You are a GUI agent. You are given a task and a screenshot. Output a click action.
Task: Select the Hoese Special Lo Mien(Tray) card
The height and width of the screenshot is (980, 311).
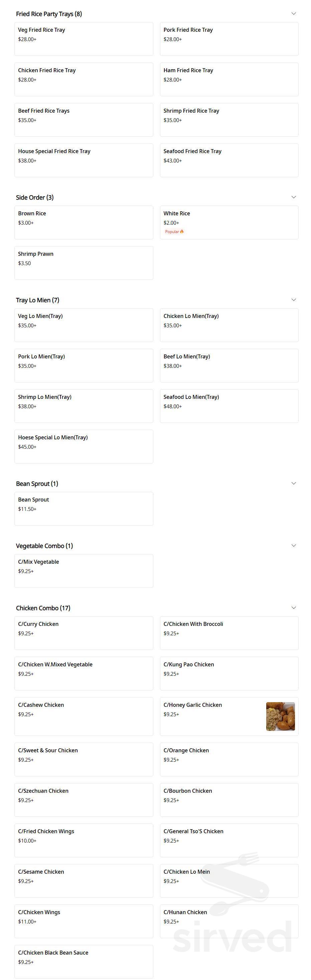pyautogui.click(x=84, y=446)
